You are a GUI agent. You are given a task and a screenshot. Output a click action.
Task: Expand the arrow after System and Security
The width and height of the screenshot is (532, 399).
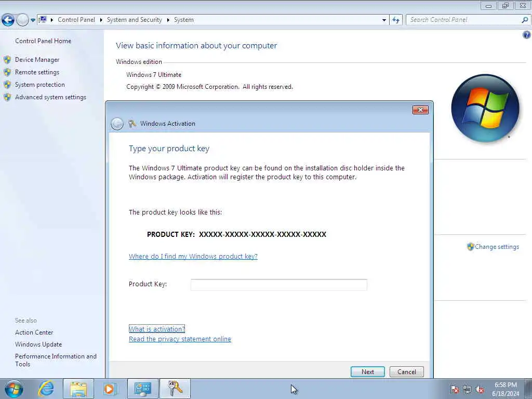click(x=168, y=20)
